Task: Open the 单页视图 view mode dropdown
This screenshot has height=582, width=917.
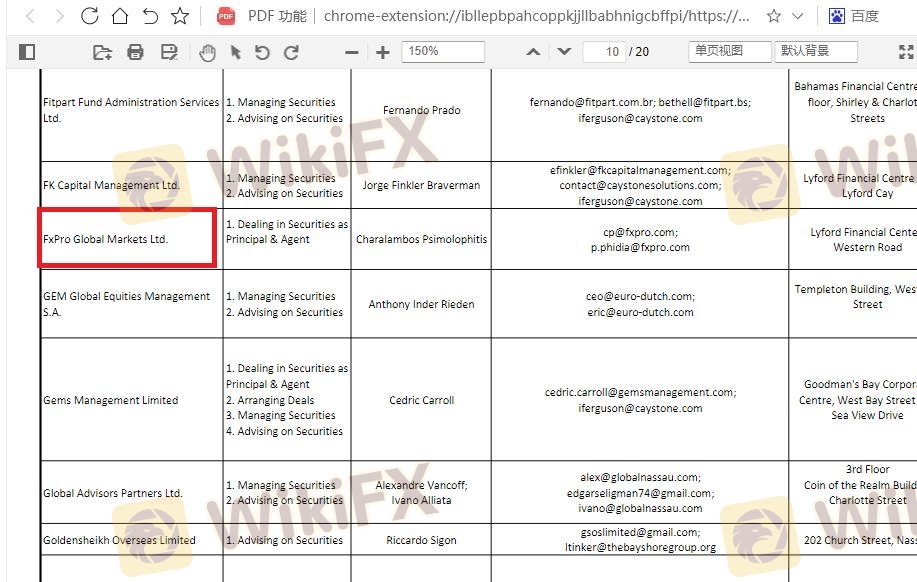Action: [x=730, y=51]
